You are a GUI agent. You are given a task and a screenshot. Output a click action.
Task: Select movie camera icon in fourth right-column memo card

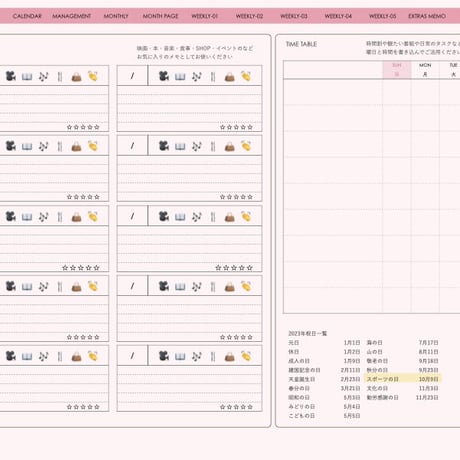pyautogui.click(x=164, y=286)
